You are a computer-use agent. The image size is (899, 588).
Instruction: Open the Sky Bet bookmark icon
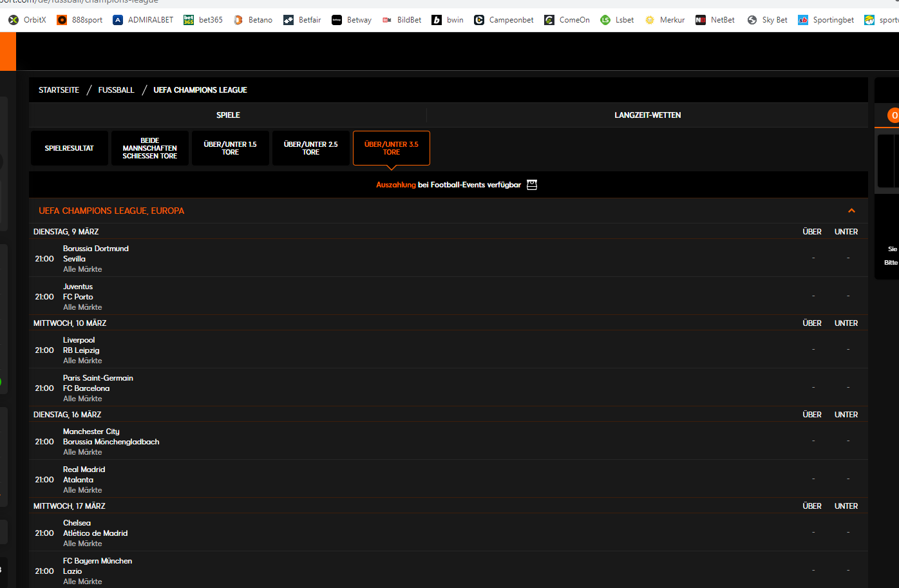pyautogui.click(x=752, y=20)
